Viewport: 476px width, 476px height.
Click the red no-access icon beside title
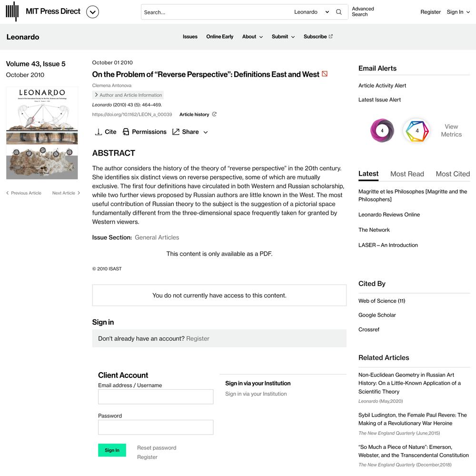point(325,74)
